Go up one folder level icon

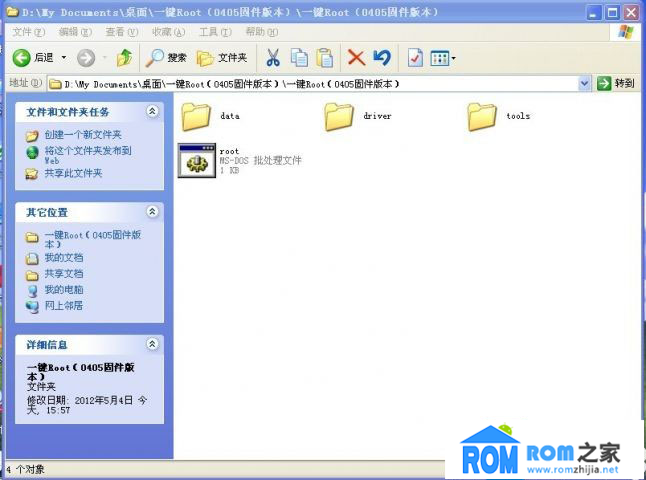coord(124,58)
